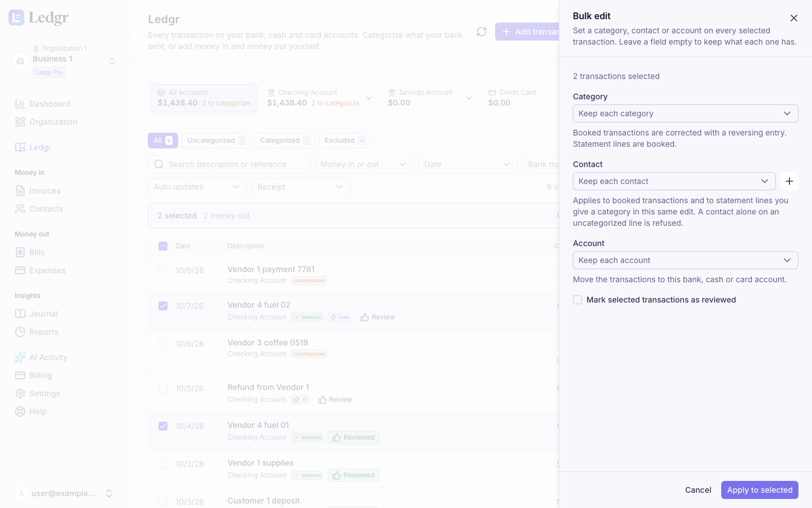Open the Date filter dropdown
The width and height of the screenshot is (812, 508).
tap(468, 164)
